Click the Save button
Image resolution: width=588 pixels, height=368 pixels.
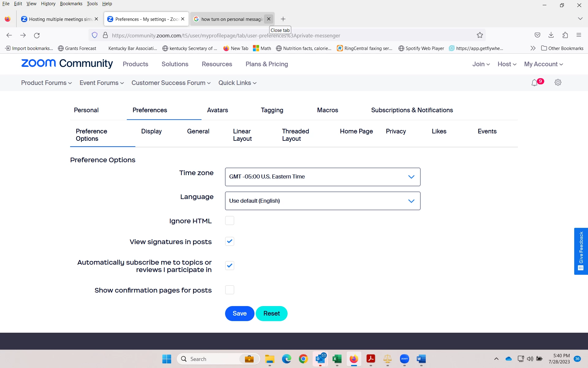coord(239,313)
